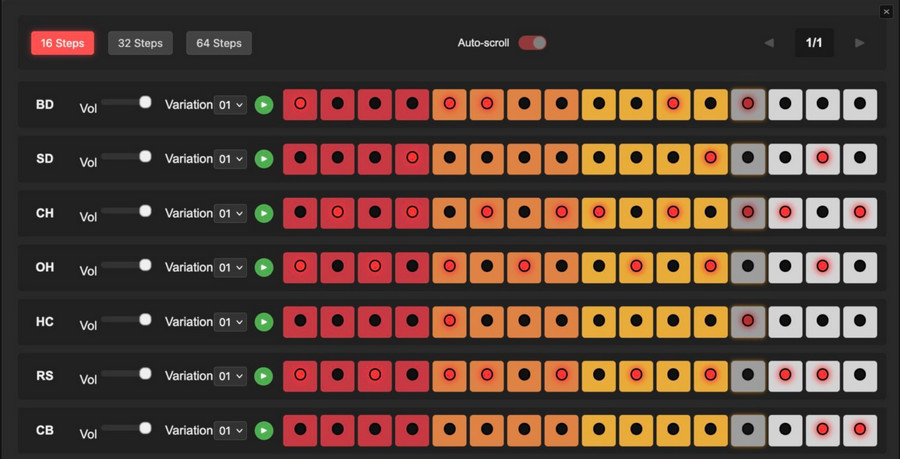Viewport: 900px width, 459px height.
Task: Click the CH volume slider handle
Action: click(145, 211)
